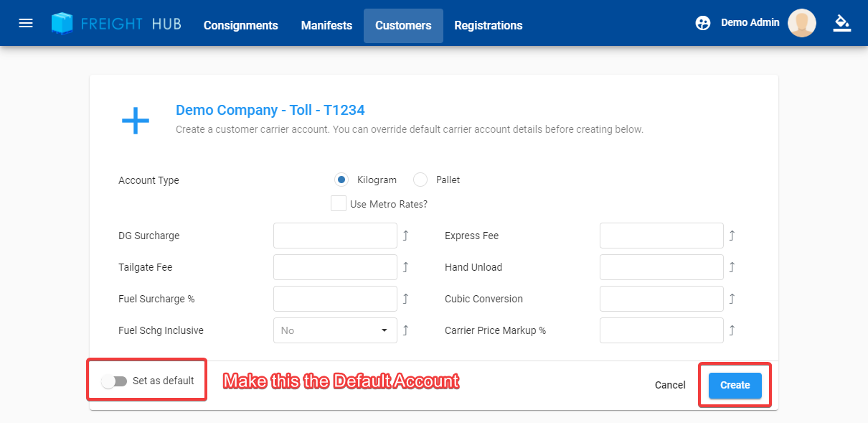This screenshot has height=423, width=868.
Task: Open the Demo Admin avatar menu
Action: pyautogui.click(x=801, y=23)
